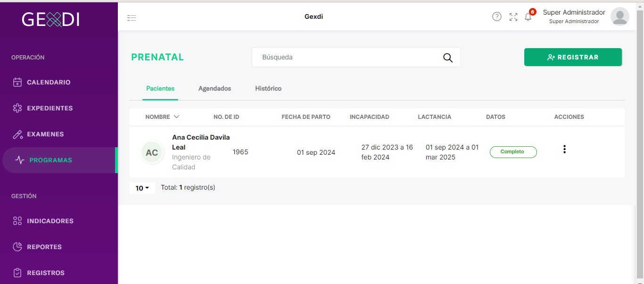Click the Super Administrador avatar picture

pyautogui.click(x=619, y=17)
